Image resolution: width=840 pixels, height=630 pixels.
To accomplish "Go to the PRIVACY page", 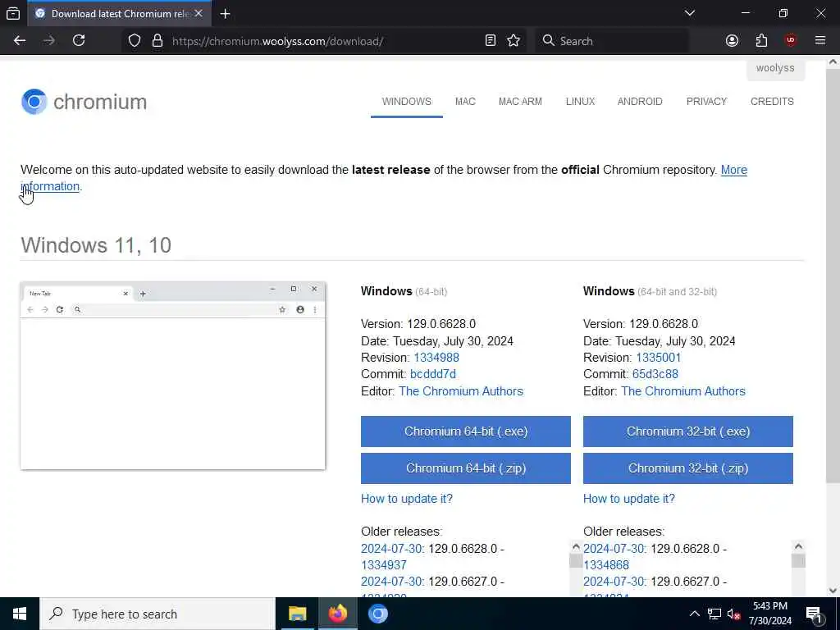I will 706,102.
